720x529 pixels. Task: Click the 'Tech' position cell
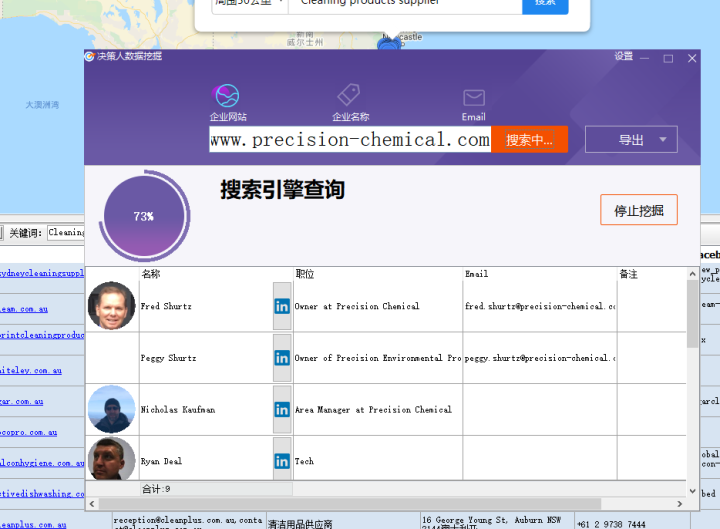click(x=378, y=459)
